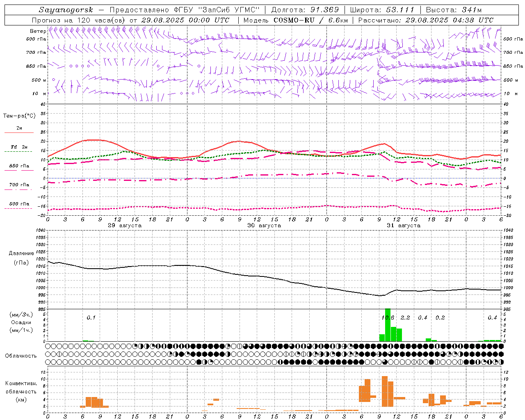This screenshot has height=420, width=525.
Task: Click the green Td 2м legend entry
Action: click(x=19, y=147)
